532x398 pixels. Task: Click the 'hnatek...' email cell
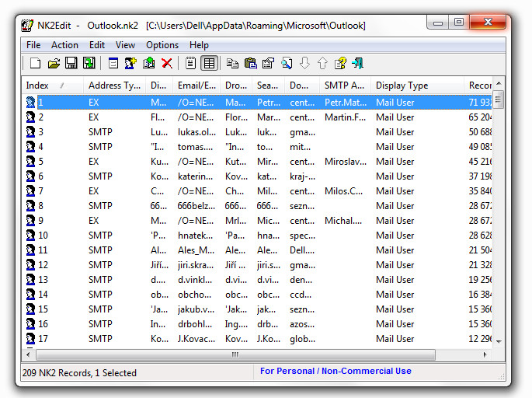(196, 236)
